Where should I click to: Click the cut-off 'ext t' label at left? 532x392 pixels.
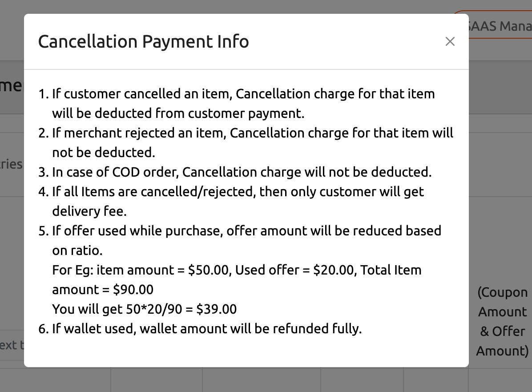pos(12,345)
